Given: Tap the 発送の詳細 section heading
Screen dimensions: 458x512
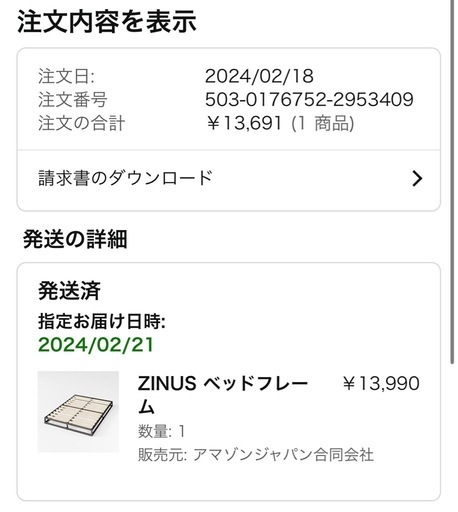Looking at the screenshot, I should coord(75,239).
